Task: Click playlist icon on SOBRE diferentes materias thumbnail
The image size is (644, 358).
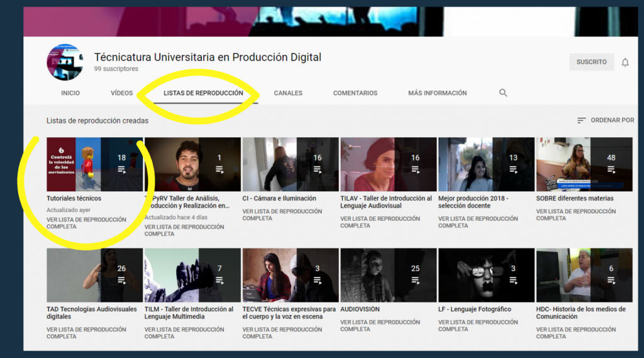Action: click(x=611, y=170)
